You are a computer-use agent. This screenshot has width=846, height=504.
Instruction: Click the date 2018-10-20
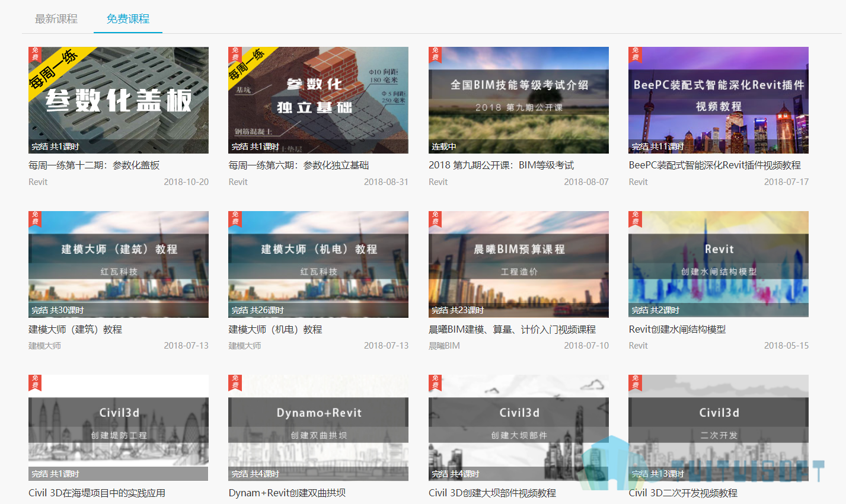pyautogui.click(x=186, y=182)
